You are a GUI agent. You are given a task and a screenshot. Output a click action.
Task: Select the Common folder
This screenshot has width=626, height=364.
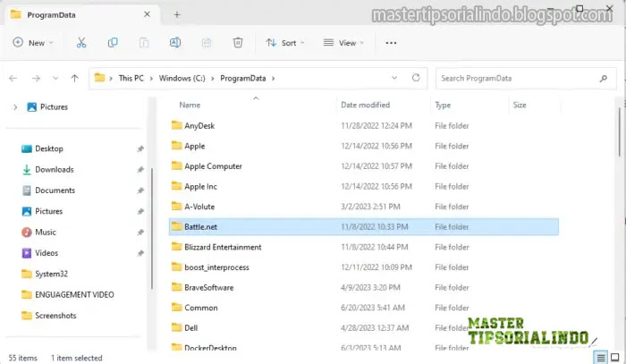pos(364,308)
